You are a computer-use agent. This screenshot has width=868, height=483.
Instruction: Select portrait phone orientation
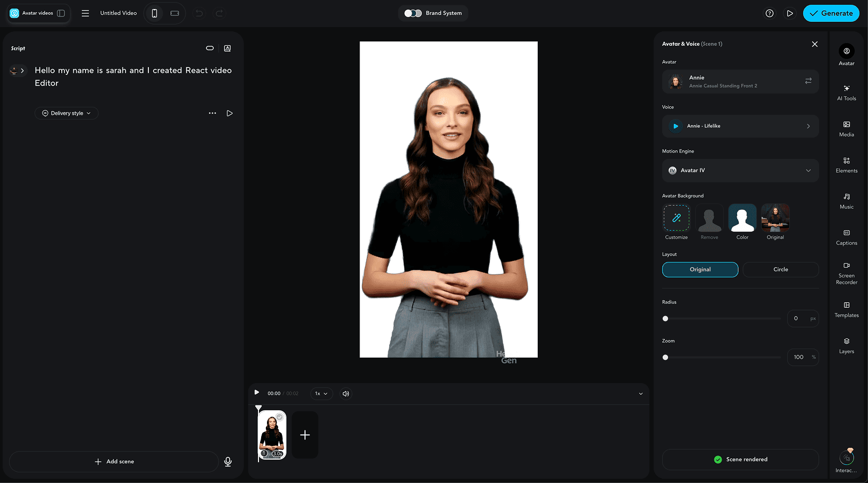click(155, 13)
